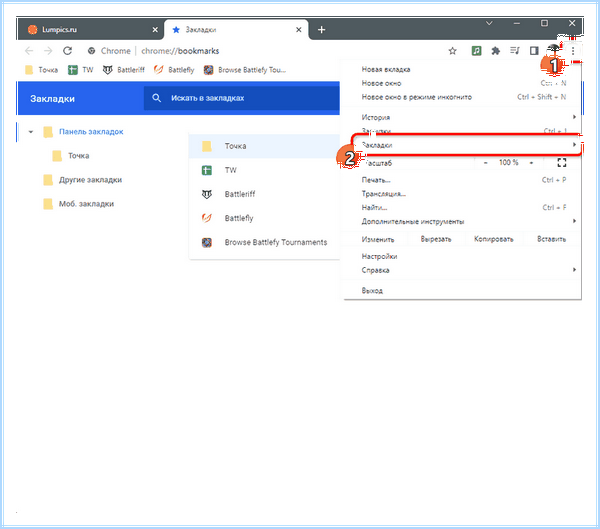Collapse the Панель закладок tree arrow
The image size is (600, 529).
[31, 132]
